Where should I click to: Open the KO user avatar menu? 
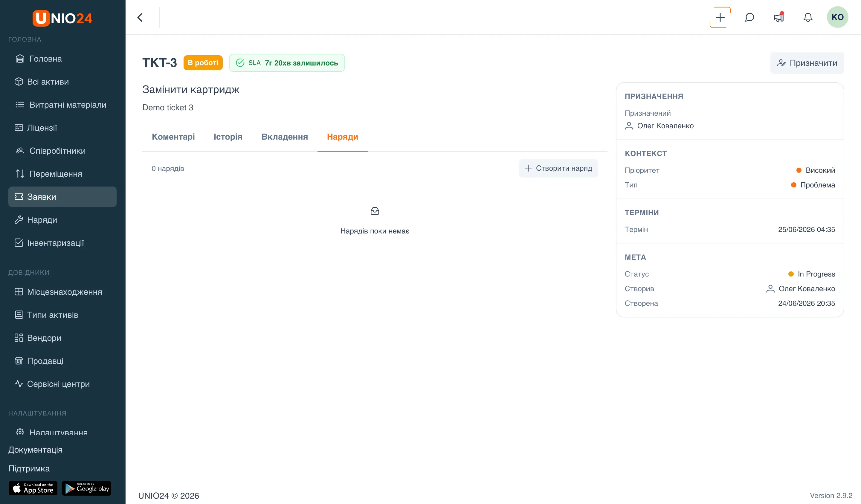point(837,17)
